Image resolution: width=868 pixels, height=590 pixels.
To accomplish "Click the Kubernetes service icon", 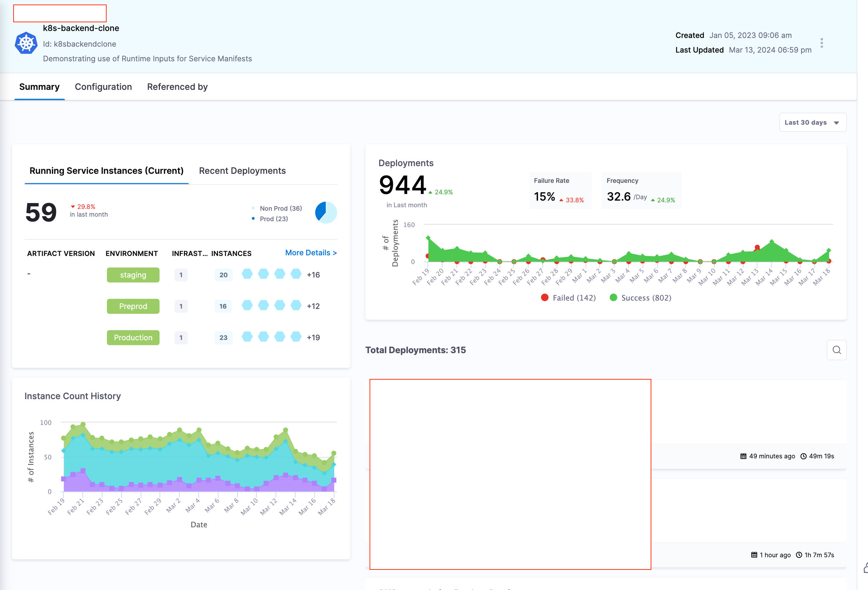I will point(26,43).
